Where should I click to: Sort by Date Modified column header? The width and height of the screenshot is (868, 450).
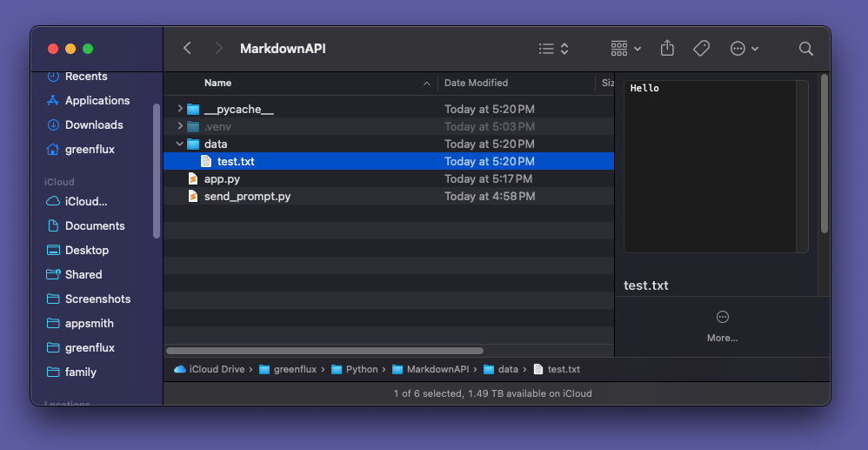coord(476,83)
